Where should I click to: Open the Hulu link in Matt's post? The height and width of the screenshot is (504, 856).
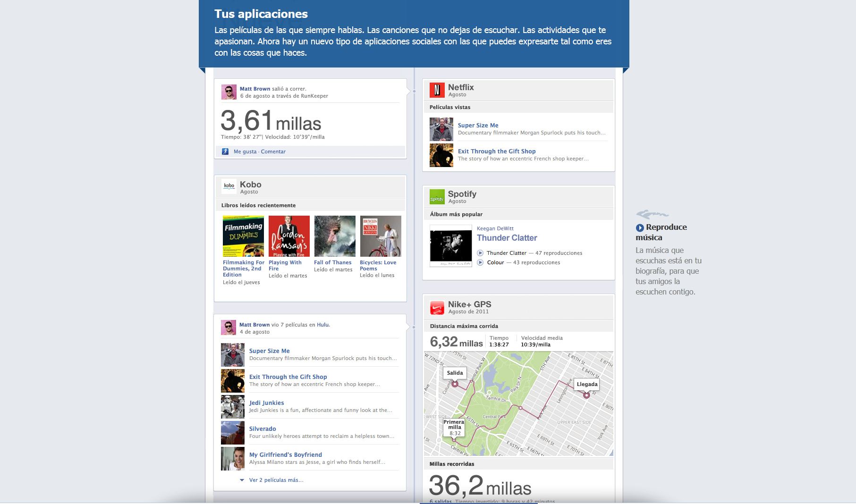pos(323,325)
